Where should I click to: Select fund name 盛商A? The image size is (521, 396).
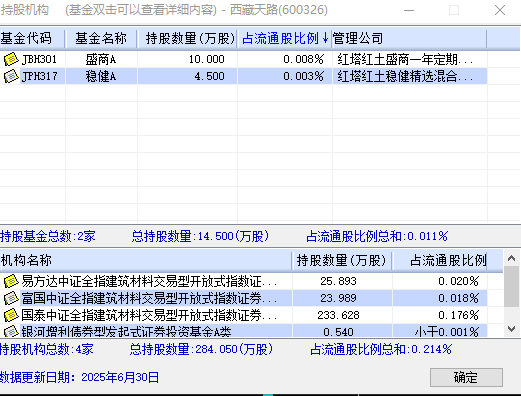[x=101, y=59]
